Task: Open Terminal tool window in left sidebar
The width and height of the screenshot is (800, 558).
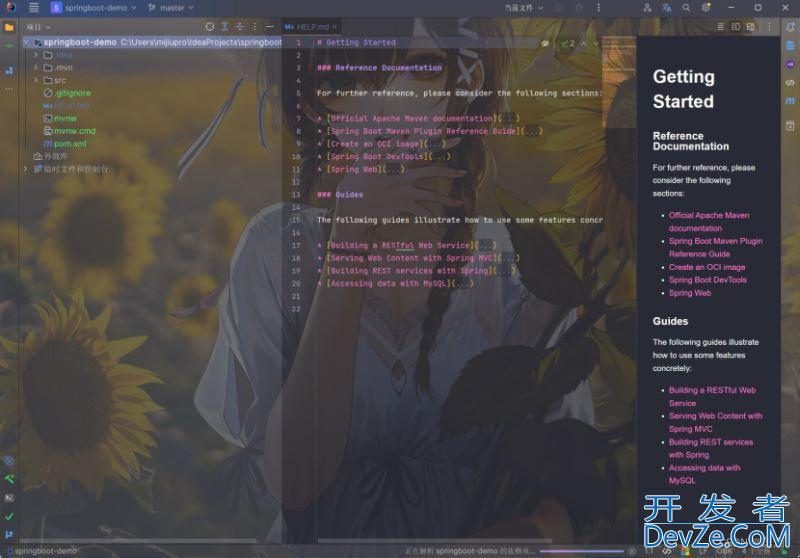Action: (9, 498)
